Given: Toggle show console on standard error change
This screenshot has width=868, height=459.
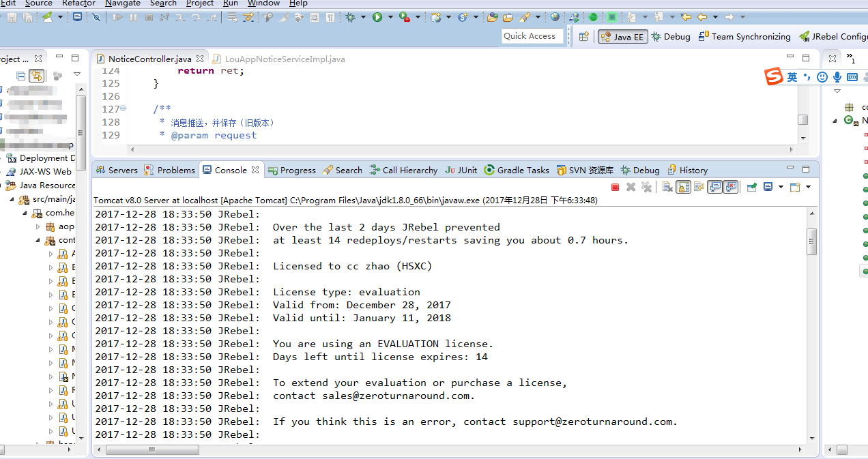Looking at the screenshot, I should [731, 187].
